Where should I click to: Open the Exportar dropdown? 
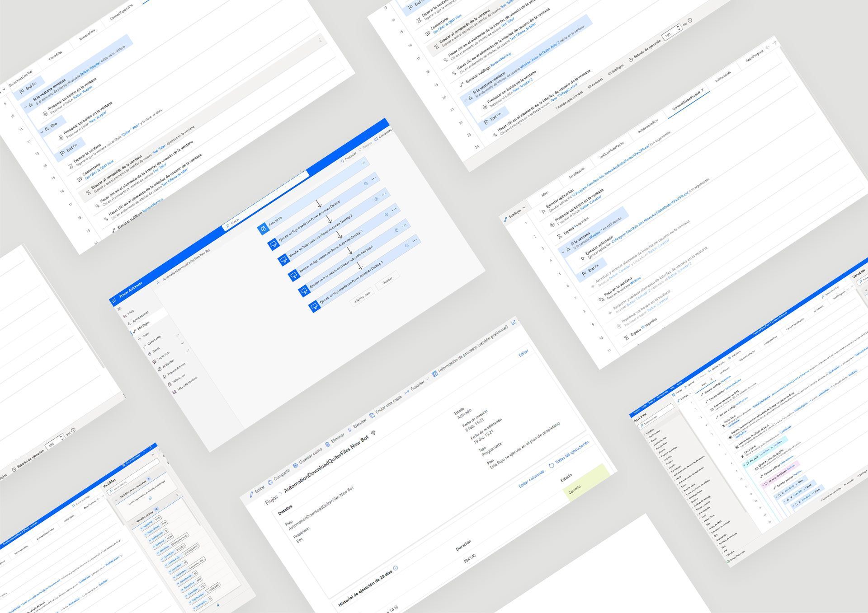click(417, 385)
